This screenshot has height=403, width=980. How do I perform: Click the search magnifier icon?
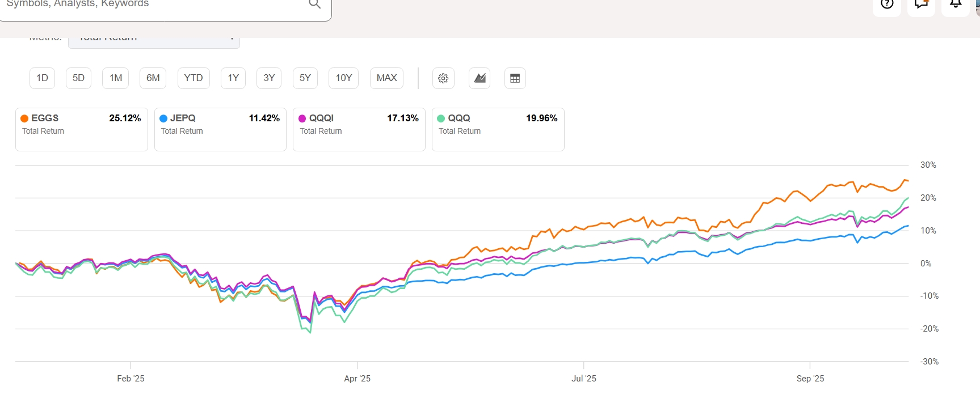[314, 5]
